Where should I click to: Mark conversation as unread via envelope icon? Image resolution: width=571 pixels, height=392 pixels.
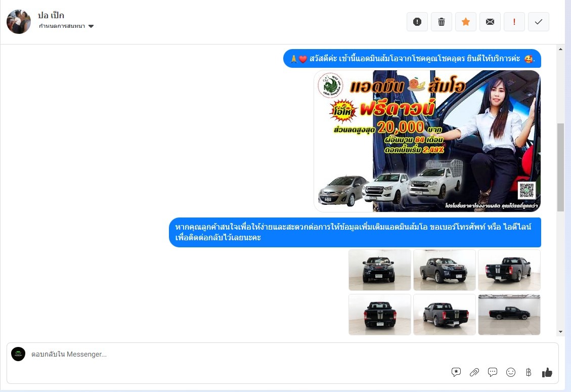[x=490, y=22]
